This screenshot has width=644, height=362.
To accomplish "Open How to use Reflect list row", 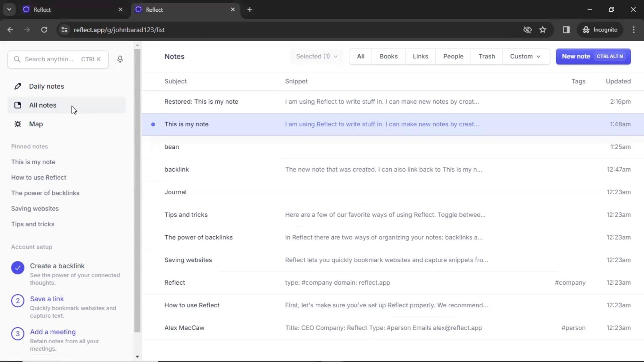I will [x=393, y=305].
